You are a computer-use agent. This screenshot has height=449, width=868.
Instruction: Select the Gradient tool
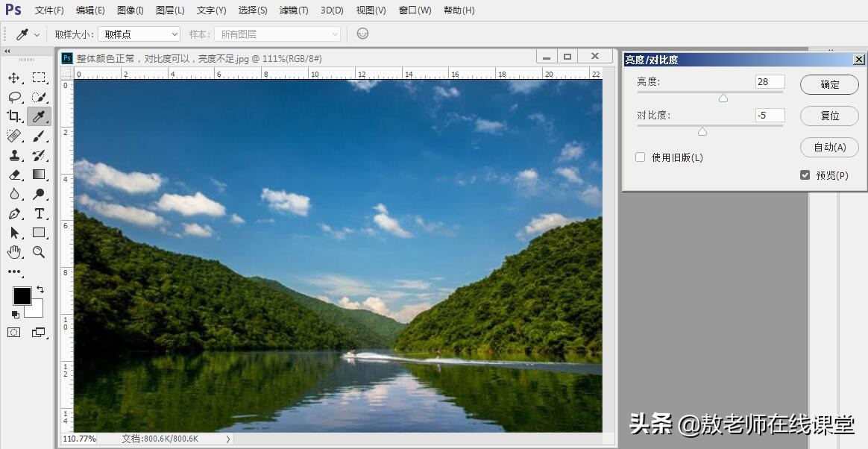(39, 175)
